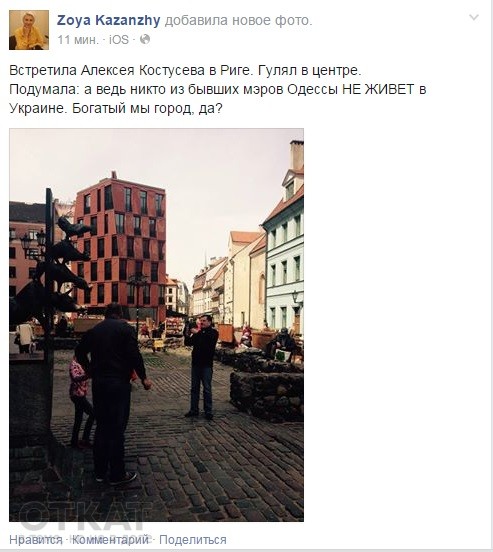
Task: Share the post via Поделиться
Action: point(193,539)
